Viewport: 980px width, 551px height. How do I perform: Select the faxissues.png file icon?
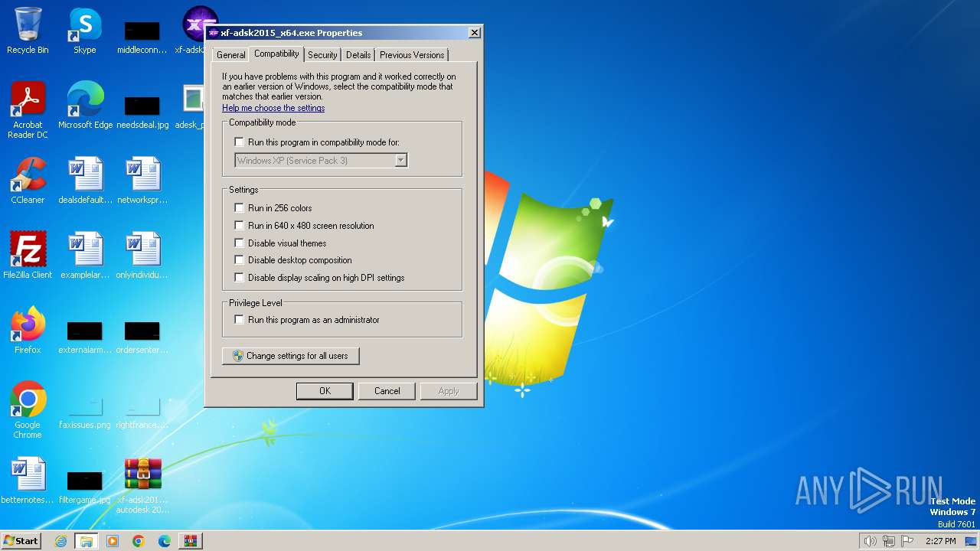tap(85, 413)
